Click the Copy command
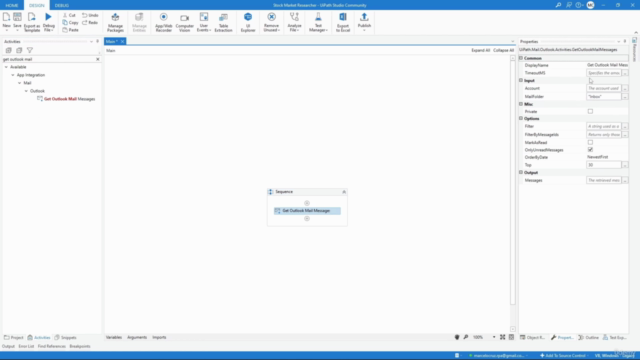 coord(71,22)
